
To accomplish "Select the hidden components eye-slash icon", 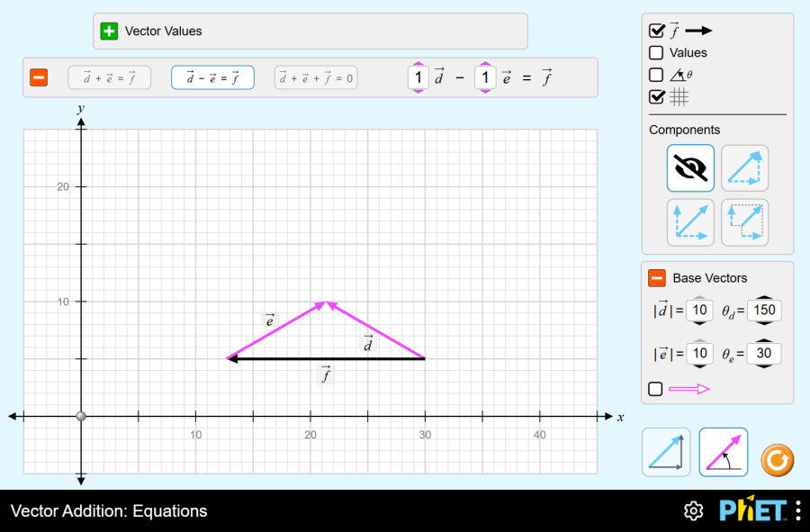I will pos(690,168).
